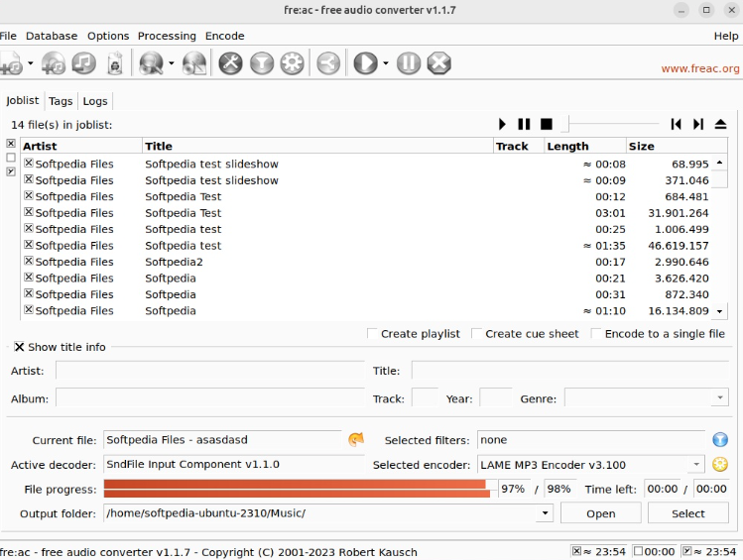Expand the Selected encoder dropdown
743x560 pixels.
tap(696, 465)
